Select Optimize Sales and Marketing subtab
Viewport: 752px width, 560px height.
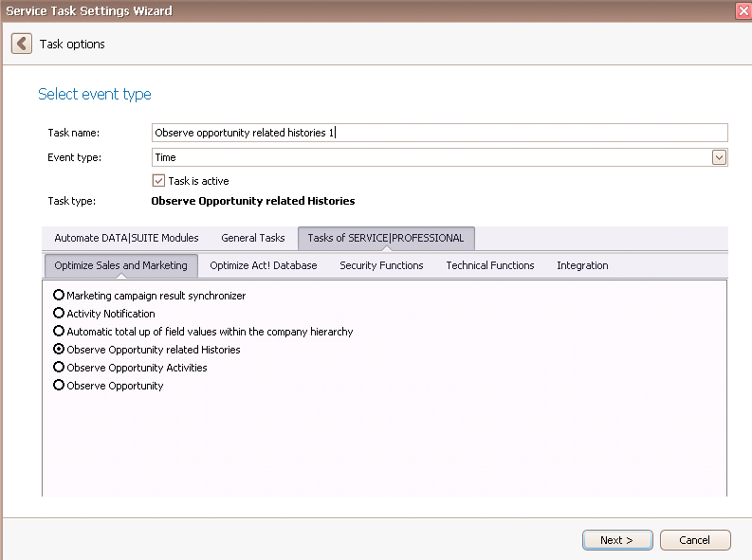[120, 265]
